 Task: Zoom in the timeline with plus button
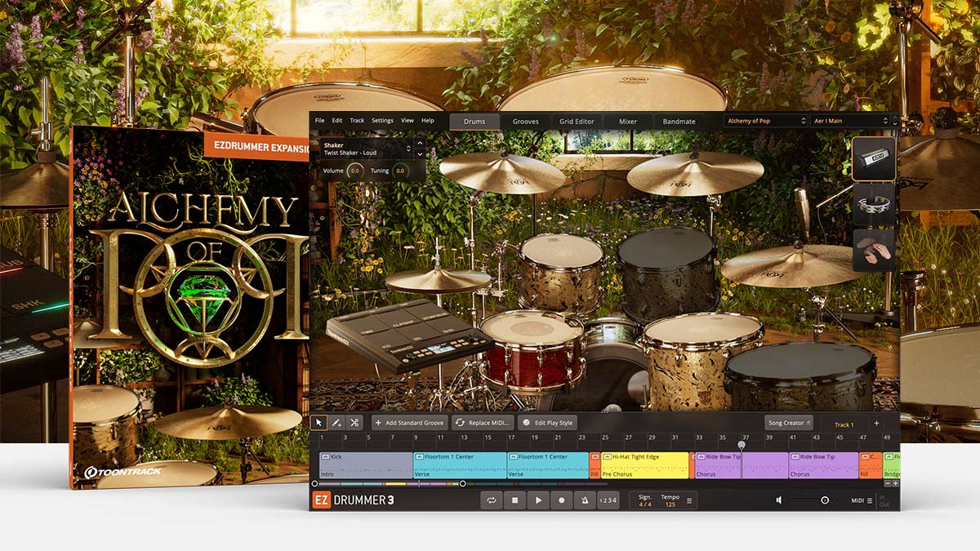(x=895, y=483)
